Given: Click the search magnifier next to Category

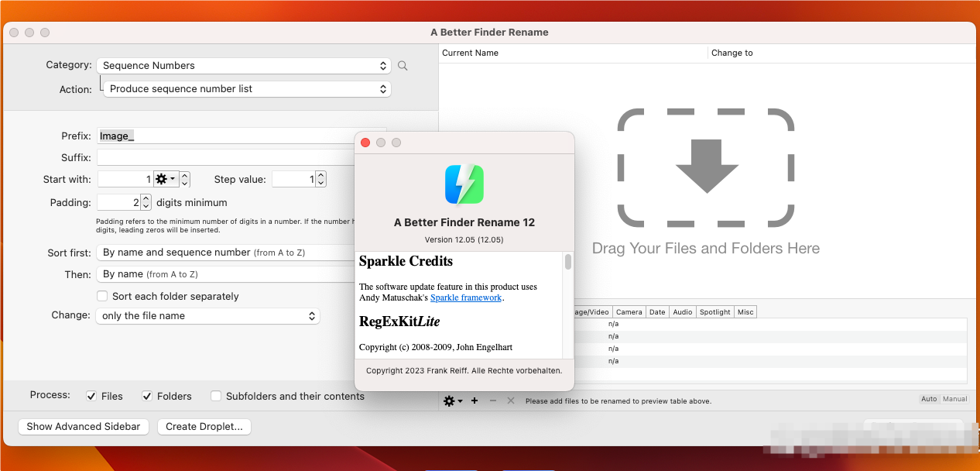Looking at the screenshot, I should point(403,66).
